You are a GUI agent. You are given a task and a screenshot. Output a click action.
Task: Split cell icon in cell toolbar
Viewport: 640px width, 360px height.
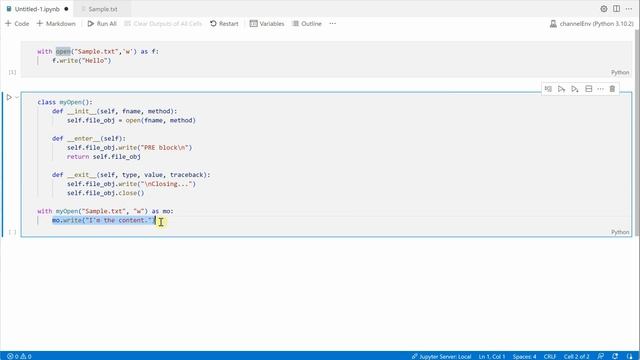coord(589,89)
